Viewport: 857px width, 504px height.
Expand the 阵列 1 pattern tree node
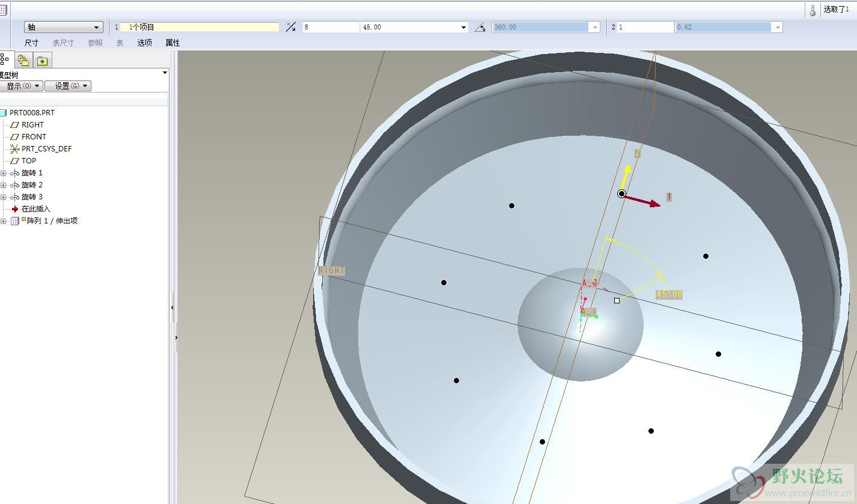tap(4, 221)
